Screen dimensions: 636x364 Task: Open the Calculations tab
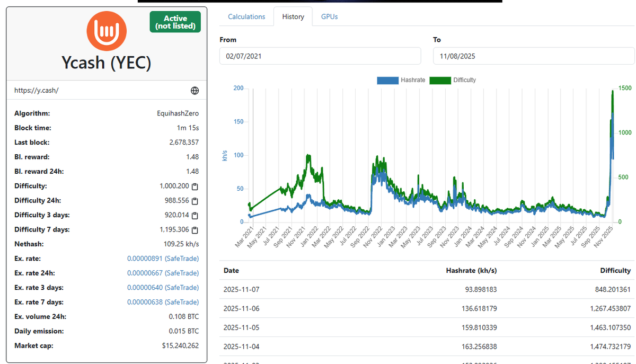[246, 16]
